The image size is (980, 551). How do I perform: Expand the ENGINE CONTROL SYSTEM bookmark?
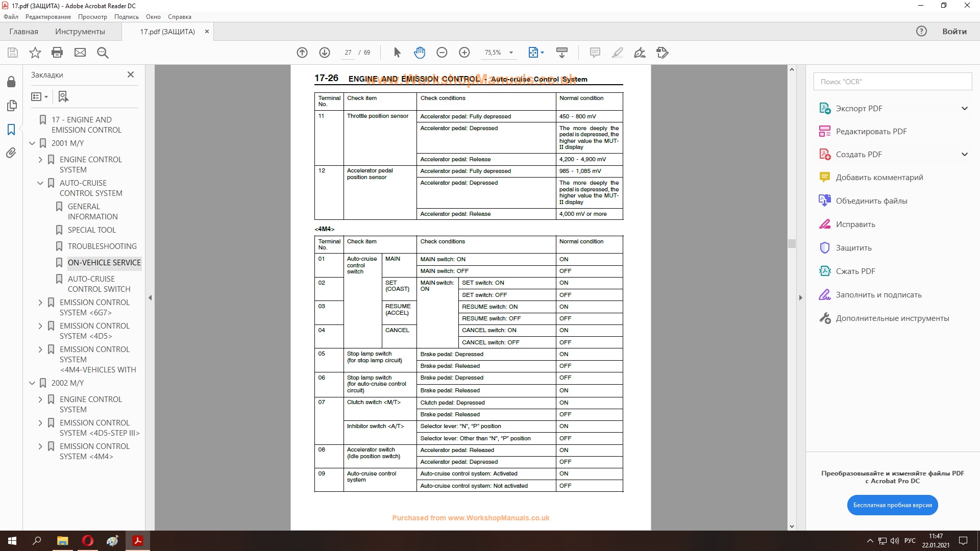coord(40,160)
